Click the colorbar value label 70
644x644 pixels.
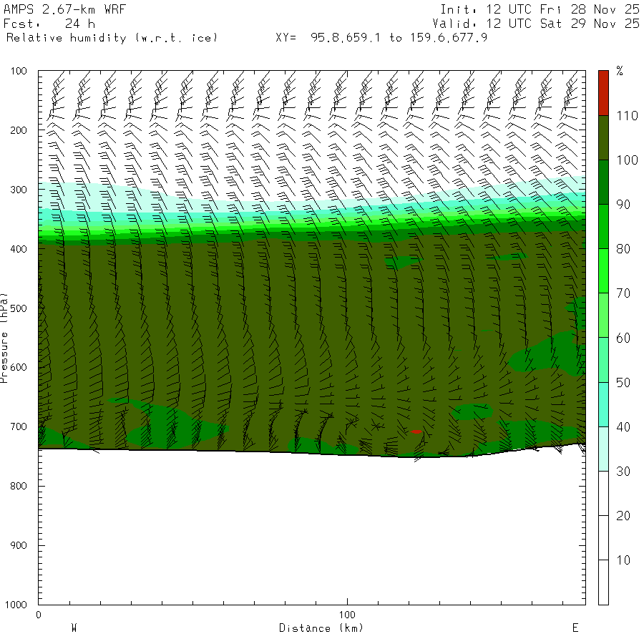pyautogui.click(x=623, y=293)
